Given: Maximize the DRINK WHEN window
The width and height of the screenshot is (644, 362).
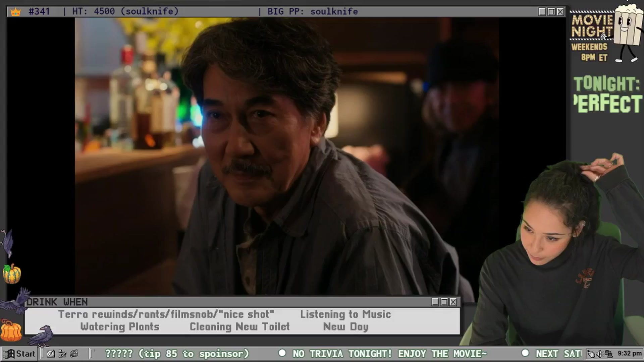Looking at the screenshot, I should pos(444,302).
